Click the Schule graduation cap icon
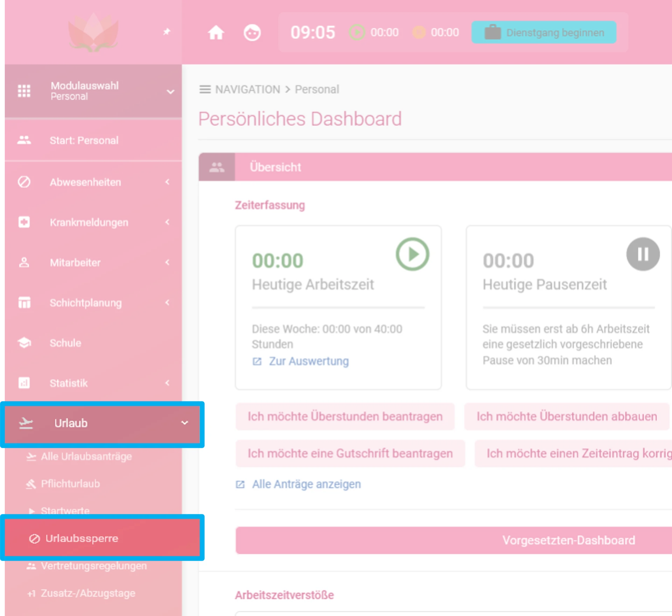 [24, 343]
